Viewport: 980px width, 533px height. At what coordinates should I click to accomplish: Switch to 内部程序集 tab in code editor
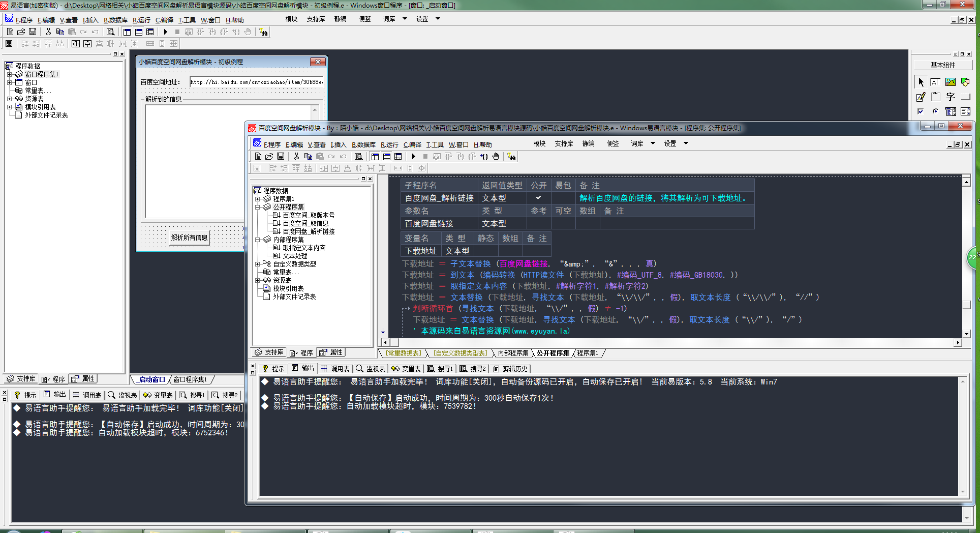pos(512,353)
